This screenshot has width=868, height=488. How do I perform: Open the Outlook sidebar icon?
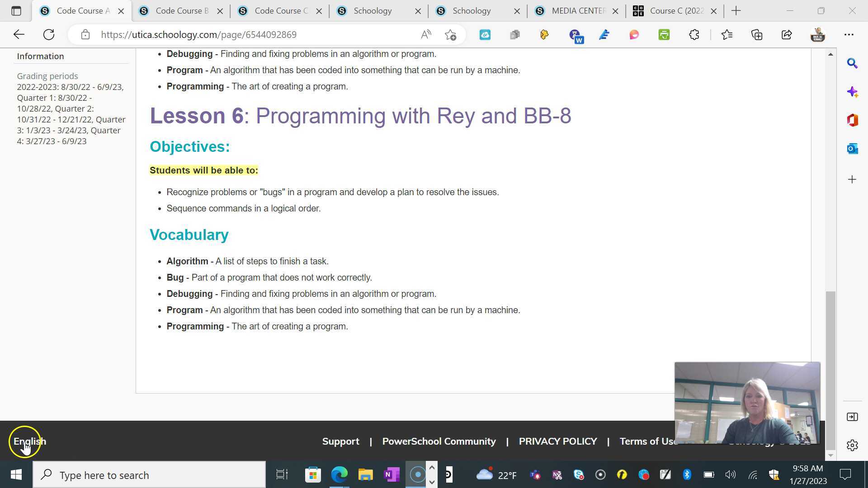[x=852, y=149]
